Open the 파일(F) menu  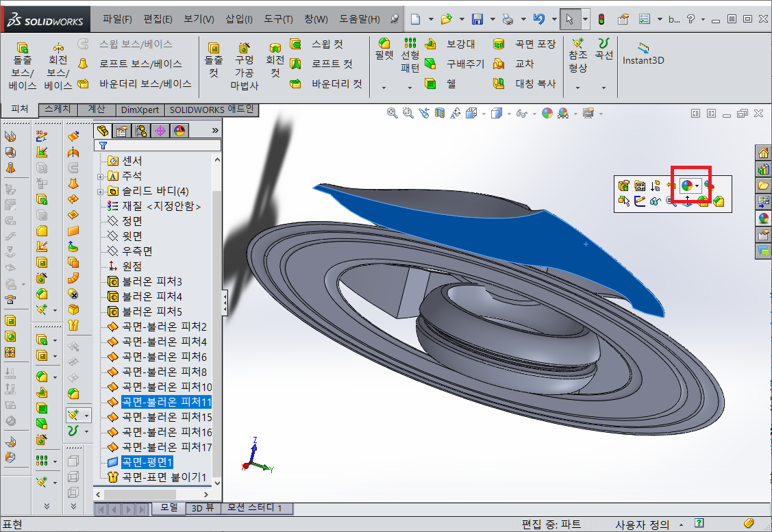[117, 19]
